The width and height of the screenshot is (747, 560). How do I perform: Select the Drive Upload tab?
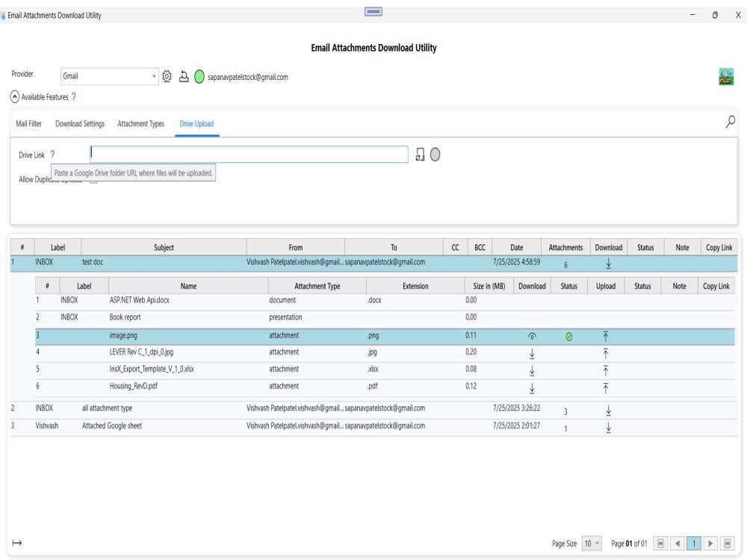click(x=196, y=124)
